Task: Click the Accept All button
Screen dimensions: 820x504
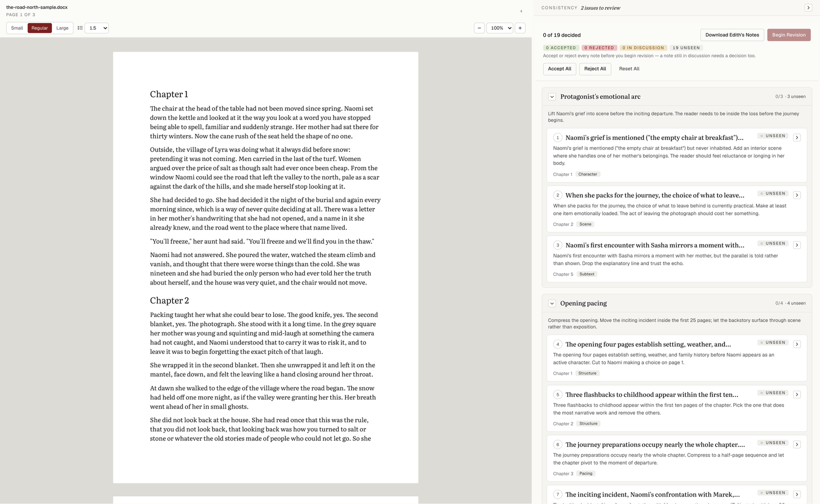Action: 559,69
